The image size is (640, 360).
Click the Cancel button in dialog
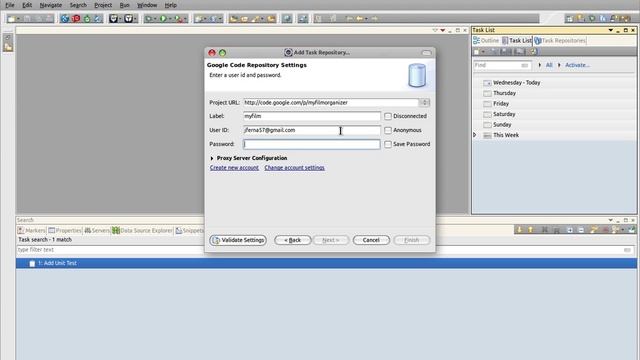pyautogui.click(x=371, y=240)
